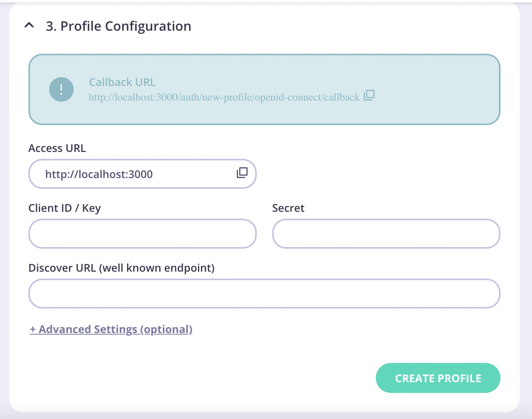
Task: Select the Secret input field
Action: point(386,234)
